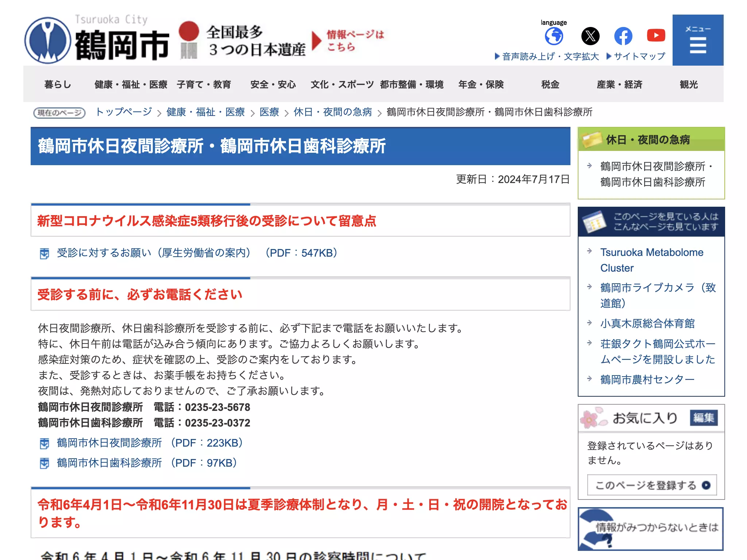Open sidebar 鶴岡市休日夜間診療所・休日歯科診療所 link
The image size is (747, 560).
tap(657, 174)
